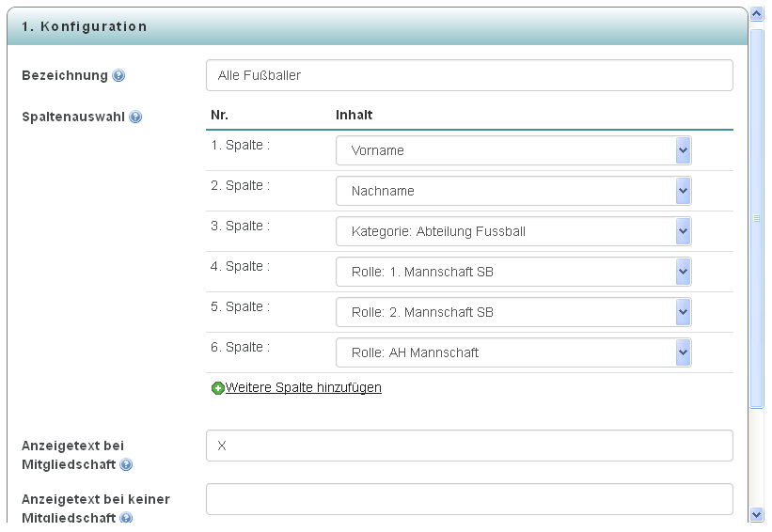Click the Bezeichnung field containing Alle Fußballer
The width and height of the screenshot is (772, 532).
click(469, 75)
